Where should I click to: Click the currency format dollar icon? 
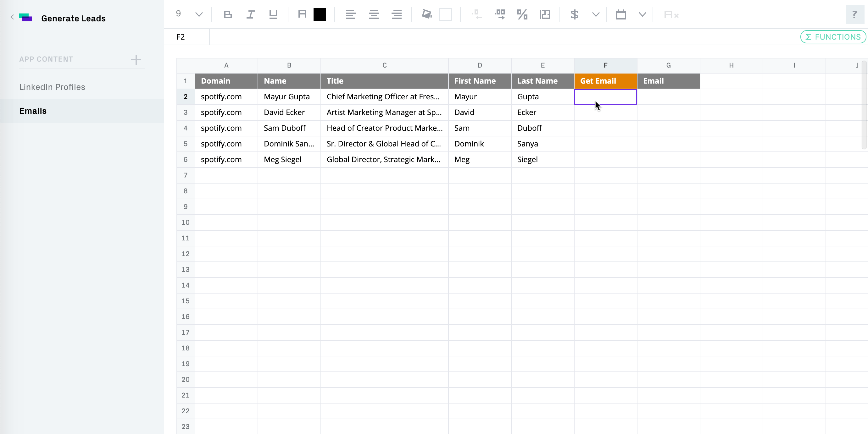(575, 14)
